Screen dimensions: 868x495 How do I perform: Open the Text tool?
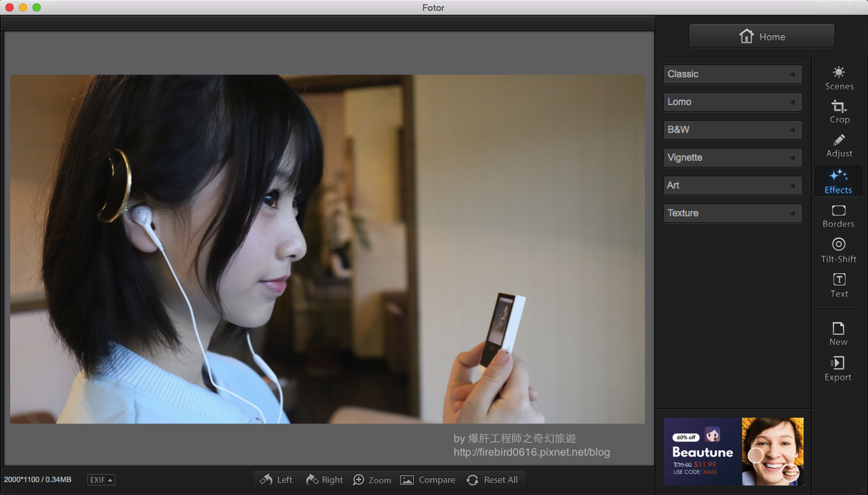point(839,285)
